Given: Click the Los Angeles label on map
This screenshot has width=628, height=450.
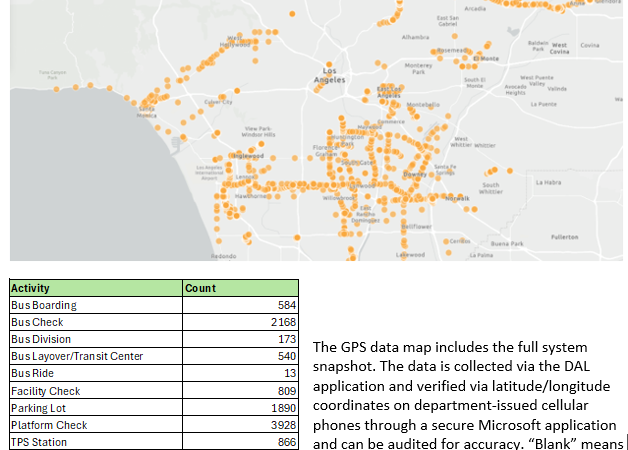Looking at the screenshot, I should point(329,78).
